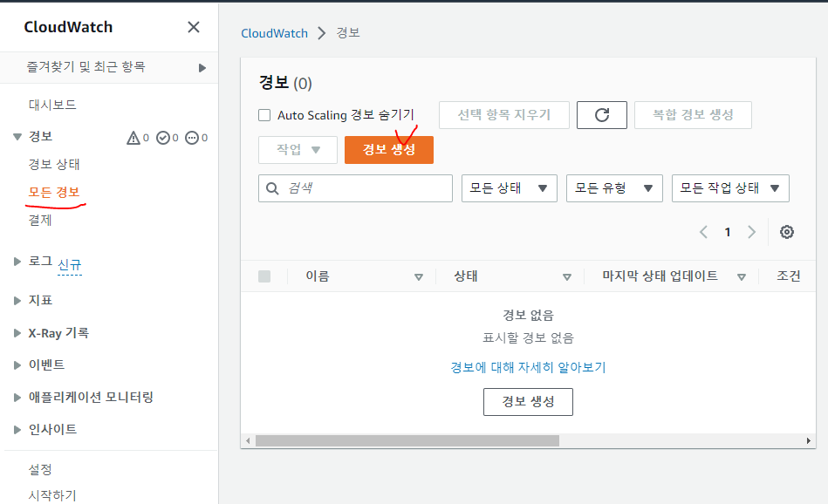
Task: Go to the previous page arrow
Action: 703,232
